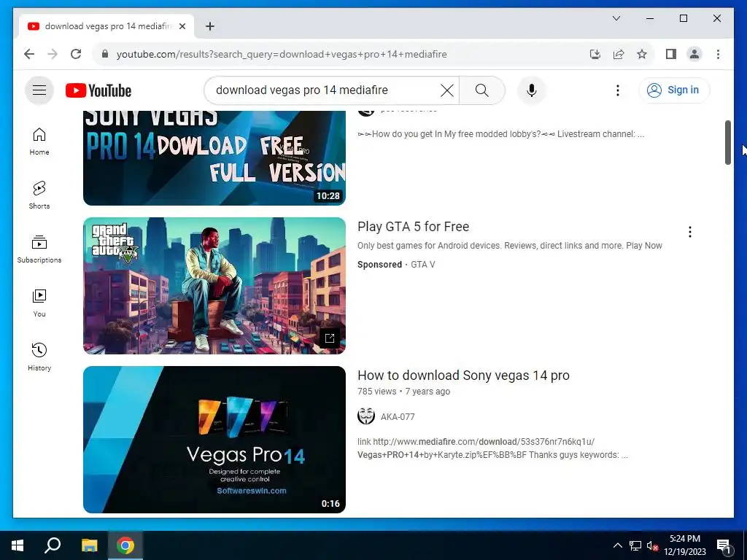Open options menu for GTA 5 ad
The height and width of the screenshot is (560, 747).
(x=690, y=232)
